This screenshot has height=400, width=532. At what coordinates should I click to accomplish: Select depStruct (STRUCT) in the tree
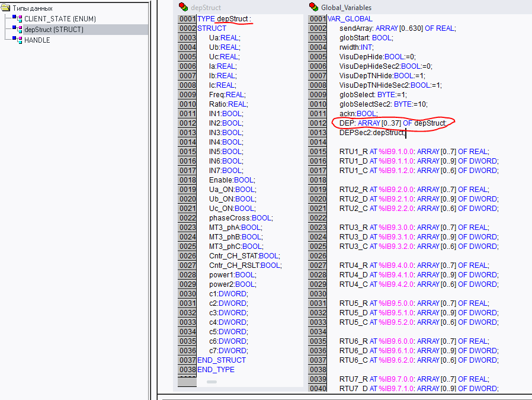coord(53,30)
